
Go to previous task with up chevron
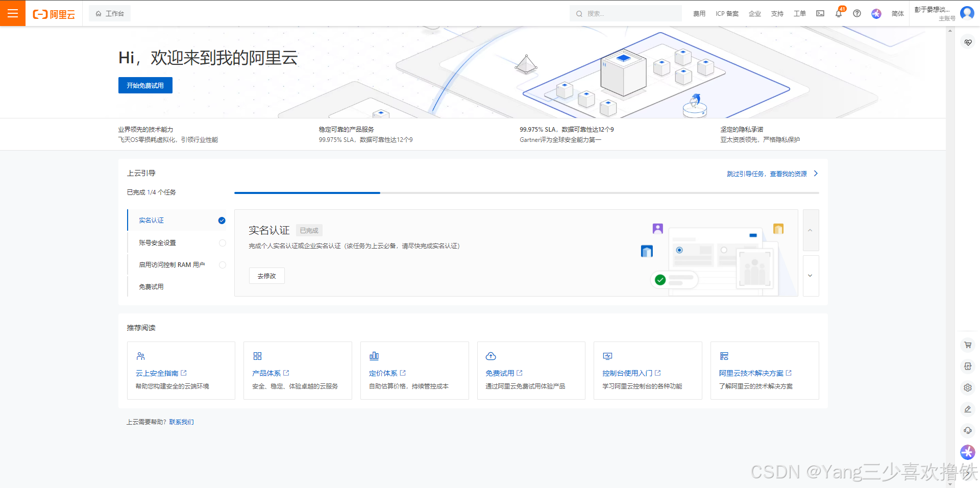[x=811, y=230]
